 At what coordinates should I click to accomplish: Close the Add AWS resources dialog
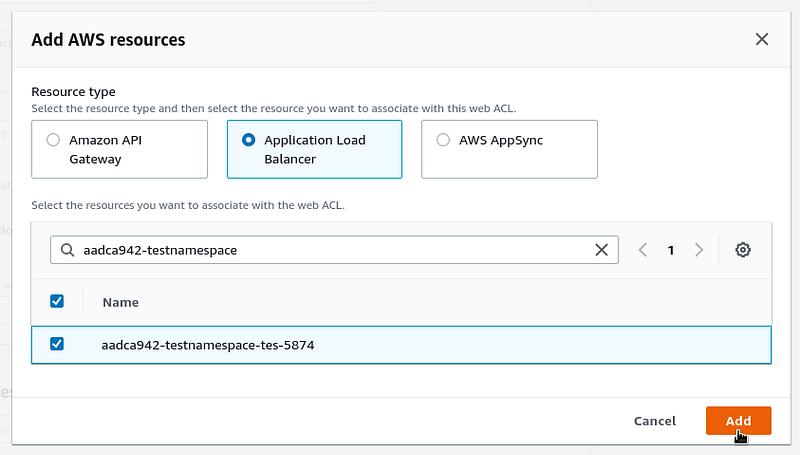(x=762, y=39)
